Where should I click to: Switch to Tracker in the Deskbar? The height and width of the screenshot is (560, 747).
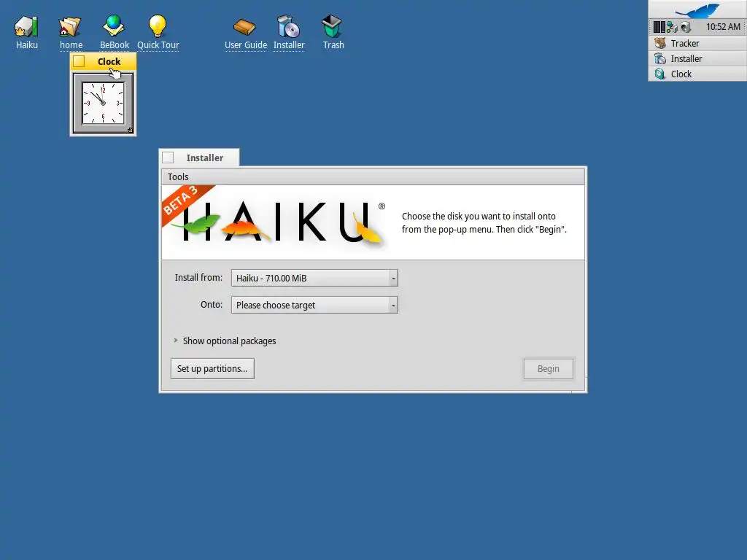pyautogui.click(x=697, y=43)
